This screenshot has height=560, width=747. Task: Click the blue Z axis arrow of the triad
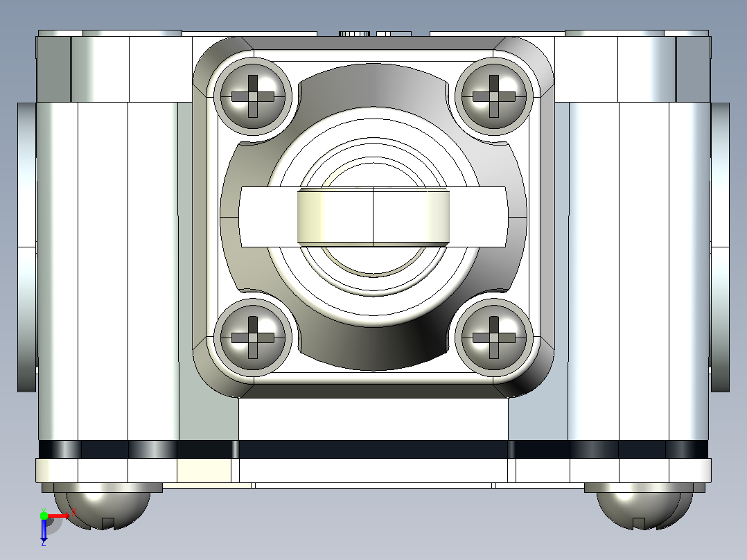point(44,530)
